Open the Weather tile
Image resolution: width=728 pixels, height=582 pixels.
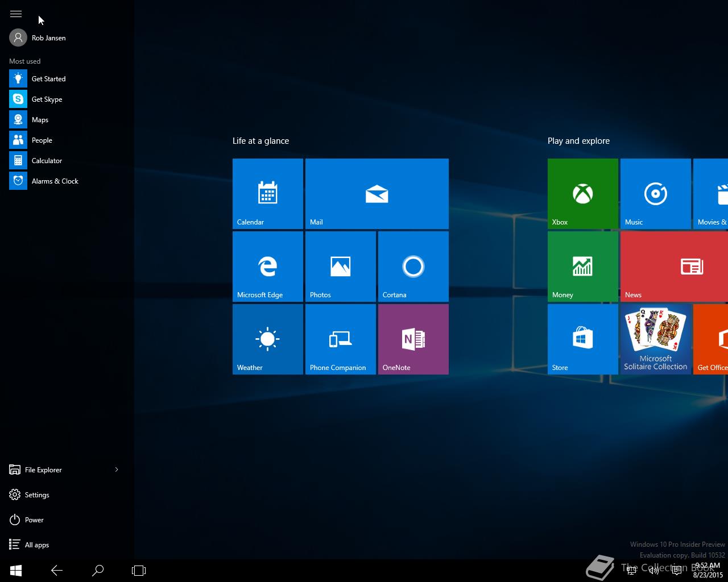pyautogui.click(x=268, y=339)
